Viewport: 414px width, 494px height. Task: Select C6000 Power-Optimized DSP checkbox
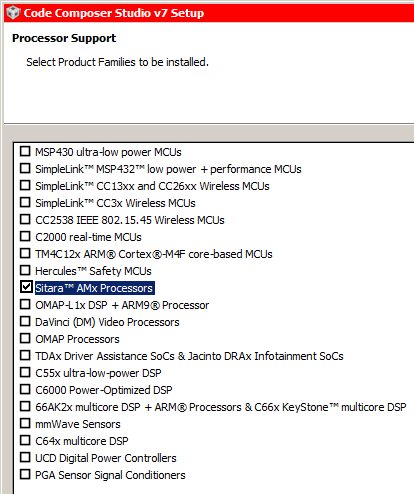click(x=25, y=389)
